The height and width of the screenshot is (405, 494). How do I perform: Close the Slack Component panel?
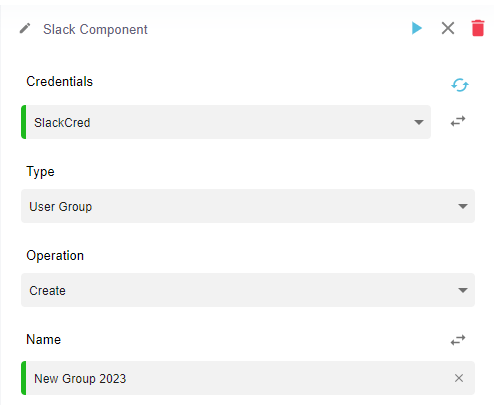(448, 28)
